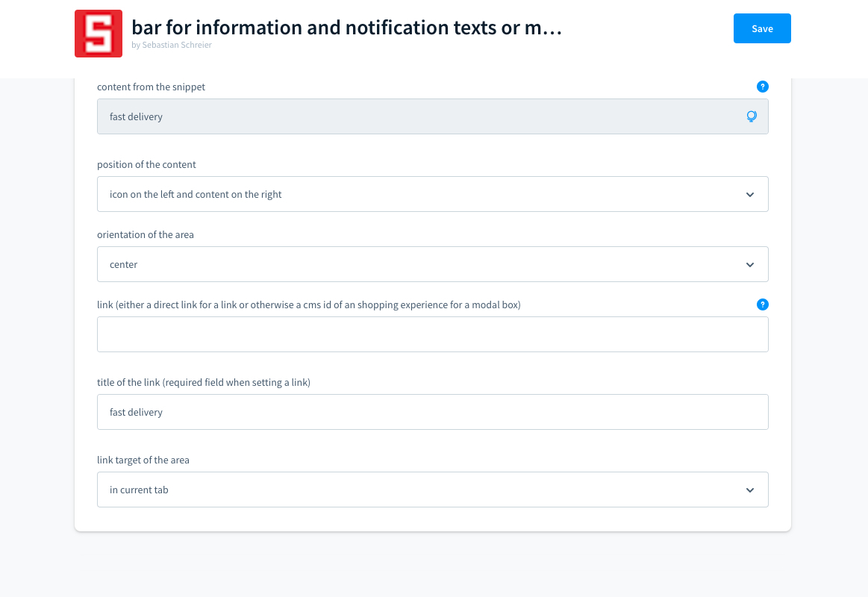Click the title of the link input
This screenshot has width=868, height=597.
pyautogui.click(x=432, y=412)
